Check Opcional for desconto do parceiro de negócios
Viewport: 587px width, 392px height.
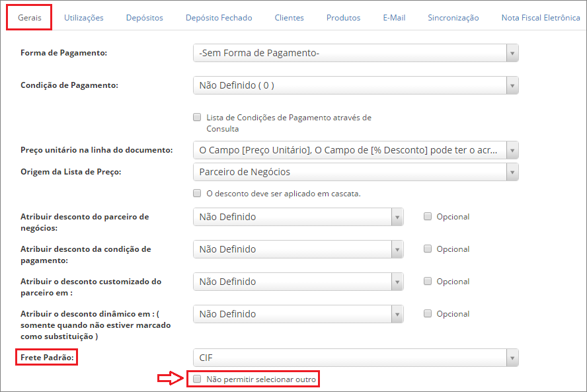428,216
